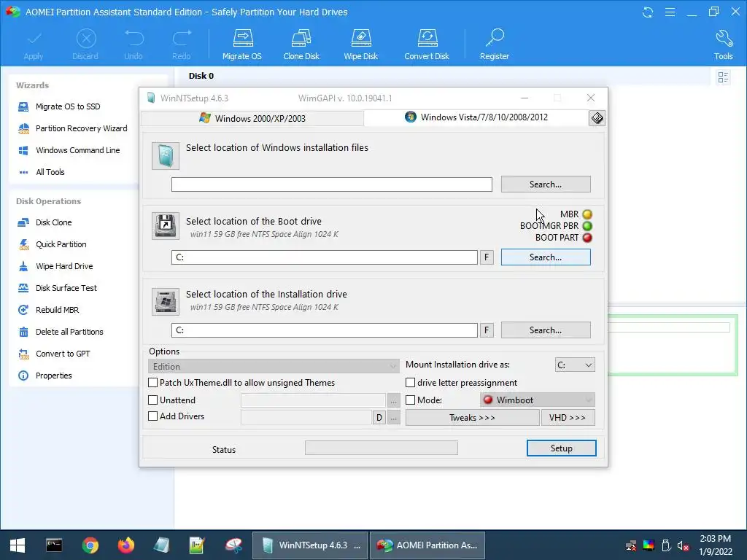This screenshot has height=560, width=747.
Task: Open the Tools wrench menu
Action: (x=723, y=44)
